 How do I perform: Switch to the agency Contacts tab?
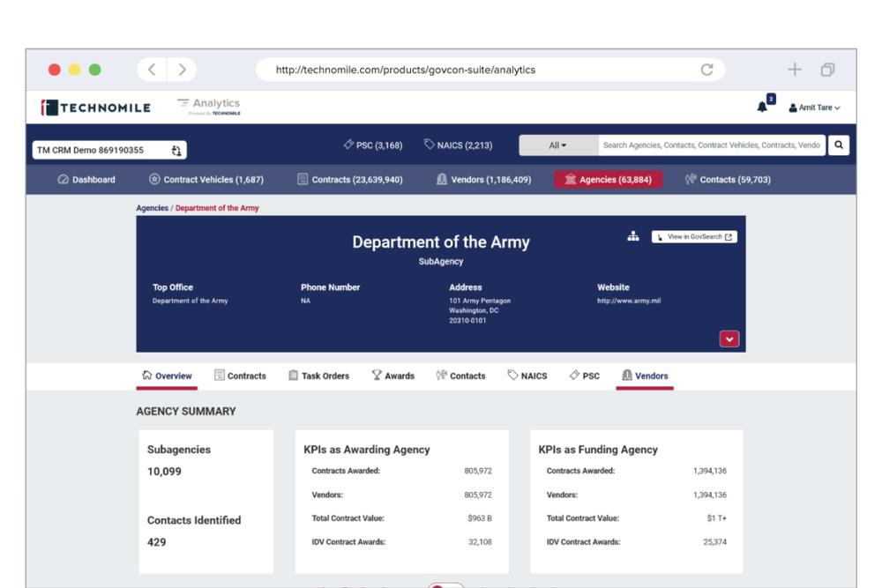click(460, 376)
